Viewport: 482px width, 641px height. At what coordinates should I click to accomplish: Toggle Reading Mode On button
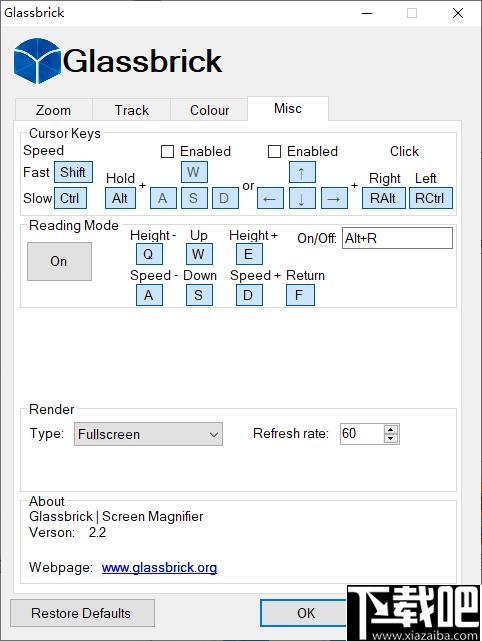[59, 261]
